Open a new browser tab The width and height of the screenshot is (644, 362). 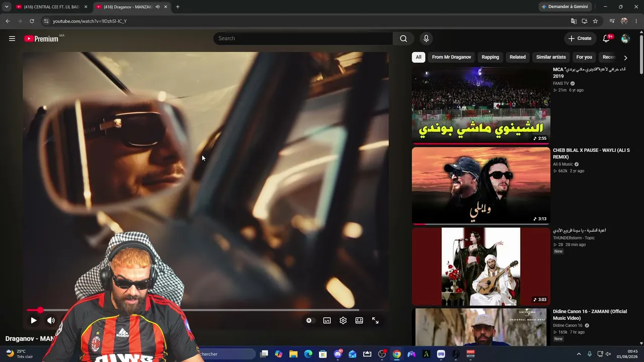point(178,7)
